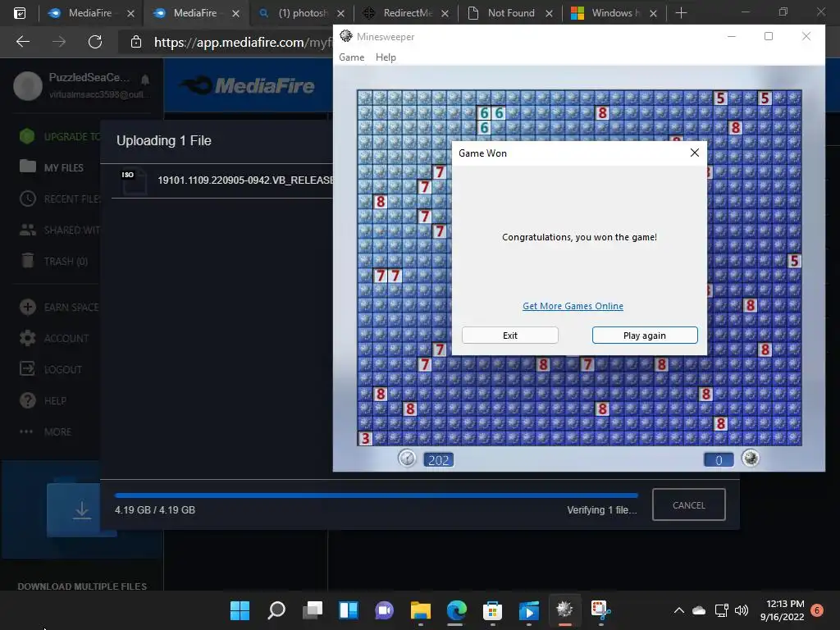Click the Minesweeper taskbar icon

(x=564, y=609)
